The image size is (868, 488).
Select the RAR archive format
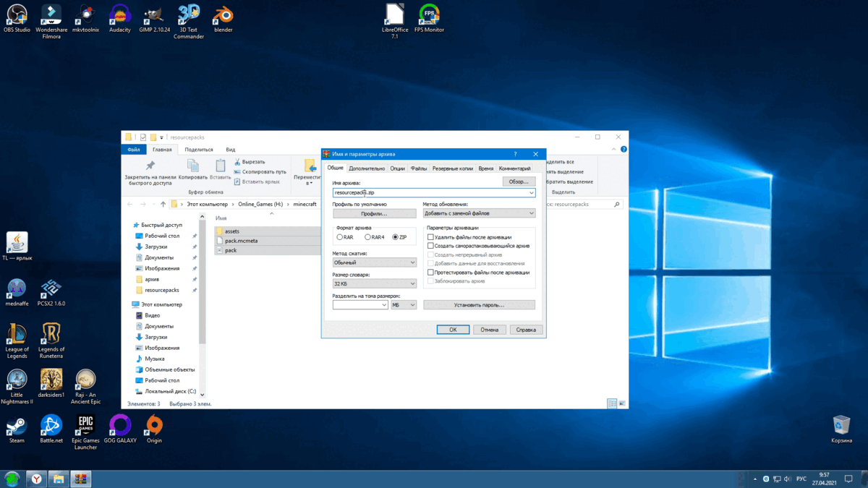coord(340,237)
